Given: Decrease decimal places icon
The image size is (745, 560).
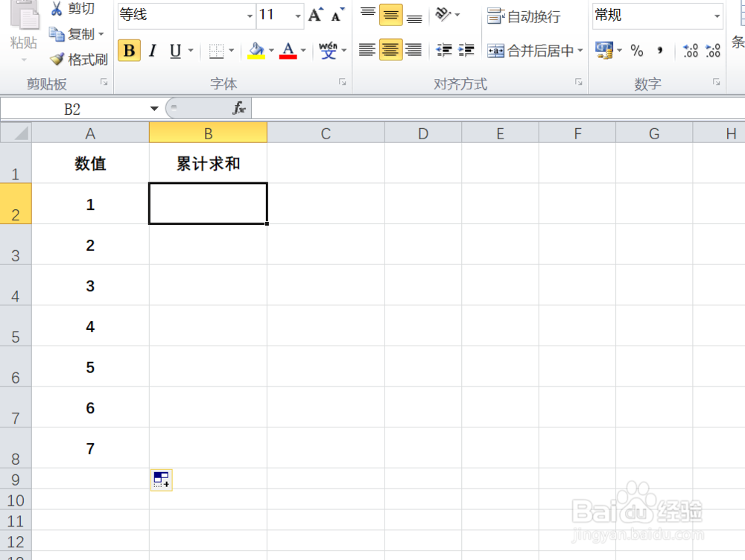Looking at the screenshot, I should coord(713,51).
